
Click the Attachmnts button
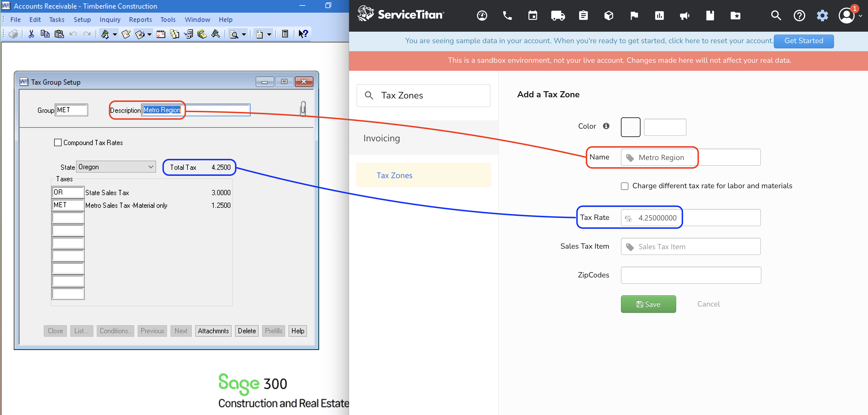[x=213, y=331]
